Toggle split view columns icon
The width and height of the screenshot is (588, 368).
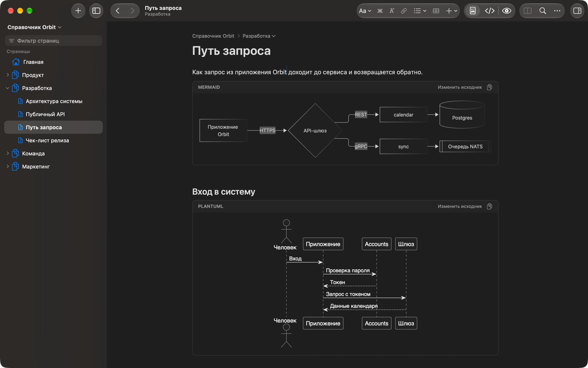[528, 11]
